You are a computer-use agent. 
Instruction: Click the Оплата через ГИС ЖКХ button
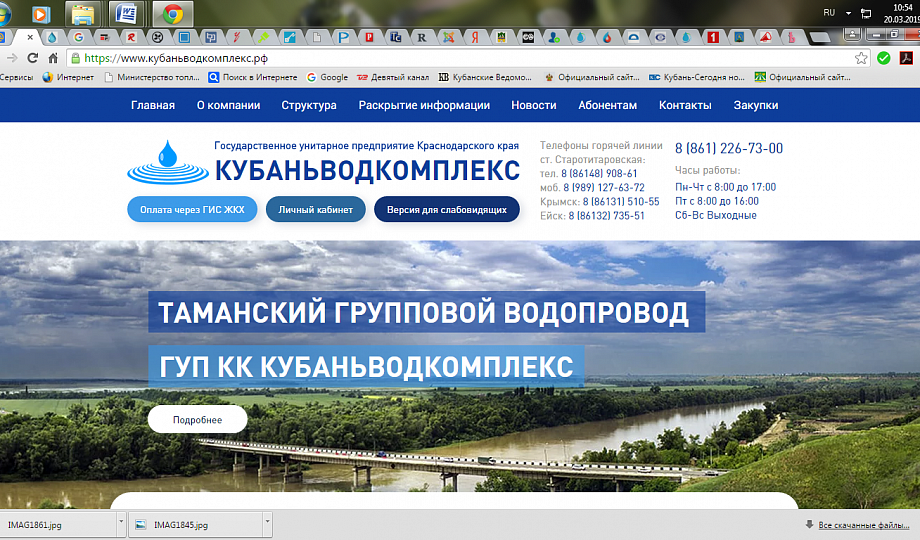(x=192, y=210)
